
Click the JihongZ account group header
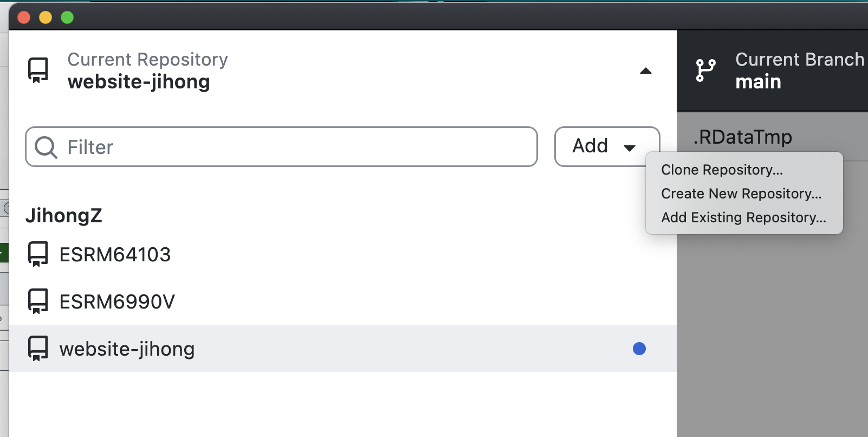click(63, 215)
